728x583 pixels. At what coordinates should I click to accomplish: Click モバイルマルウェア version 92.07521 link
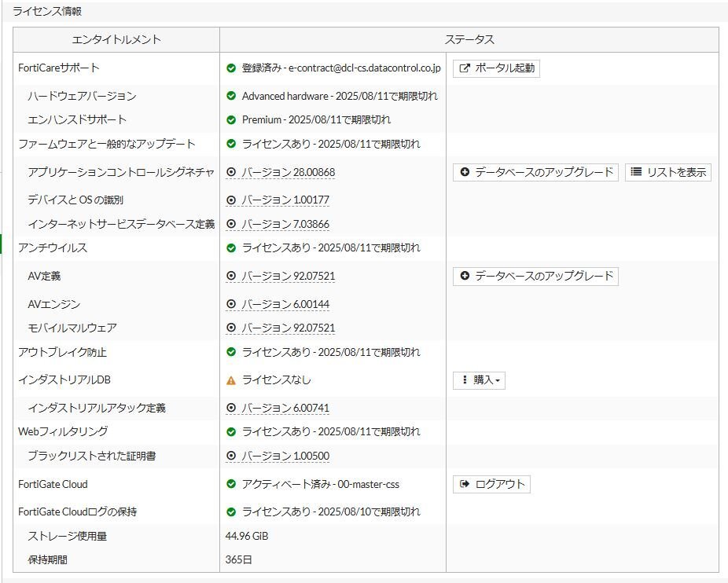pyautogui.click(x=289, y=328)
